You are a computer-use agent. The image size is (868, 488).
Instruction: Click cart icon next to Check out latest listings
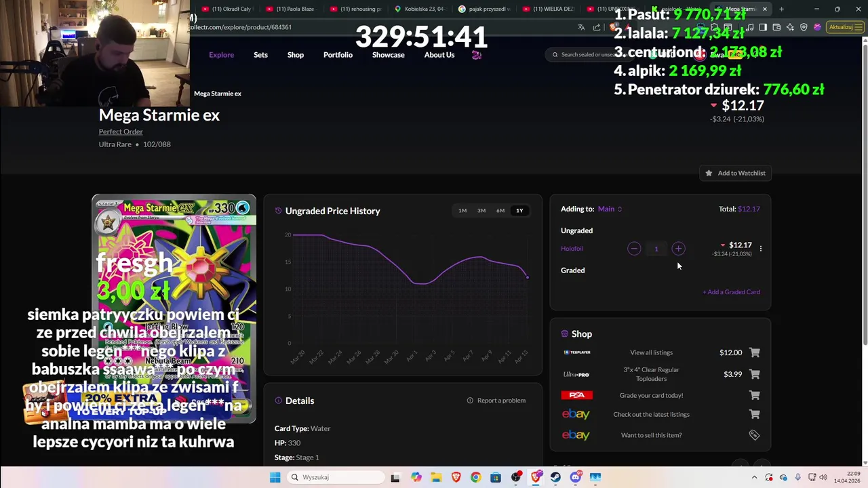pyautogui.click(x=755, y=414)
